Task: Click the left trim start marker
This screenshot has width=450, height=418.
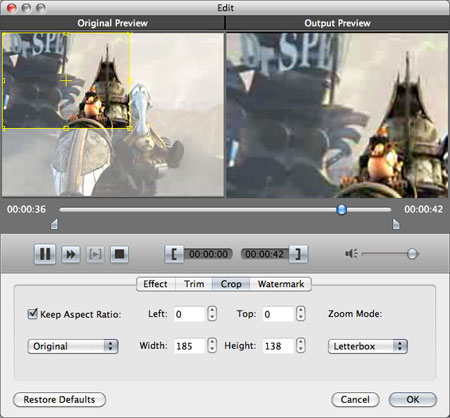Action: point(54,224)
